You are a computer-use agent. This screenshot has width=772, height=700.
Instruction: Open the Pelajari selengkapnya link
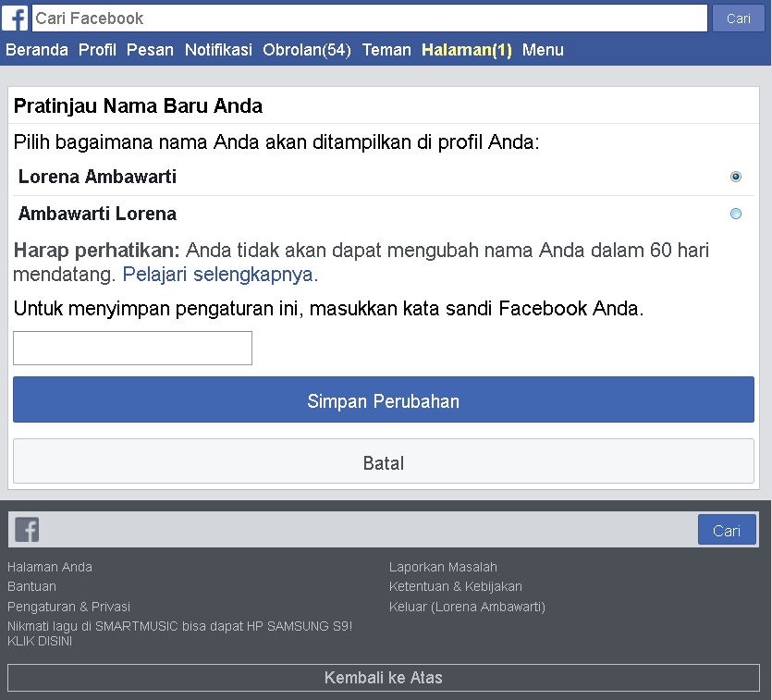(x=217, y=275)
